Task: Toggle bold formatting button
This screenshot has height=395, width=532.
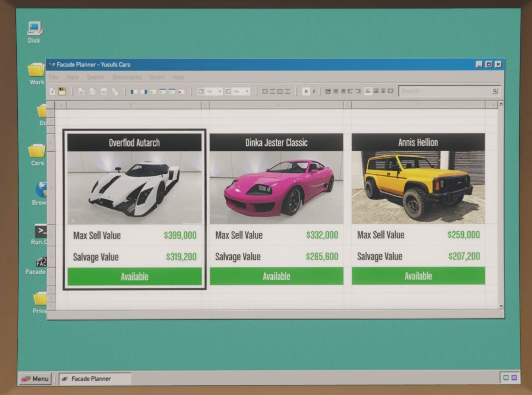Action: (305, 91)
